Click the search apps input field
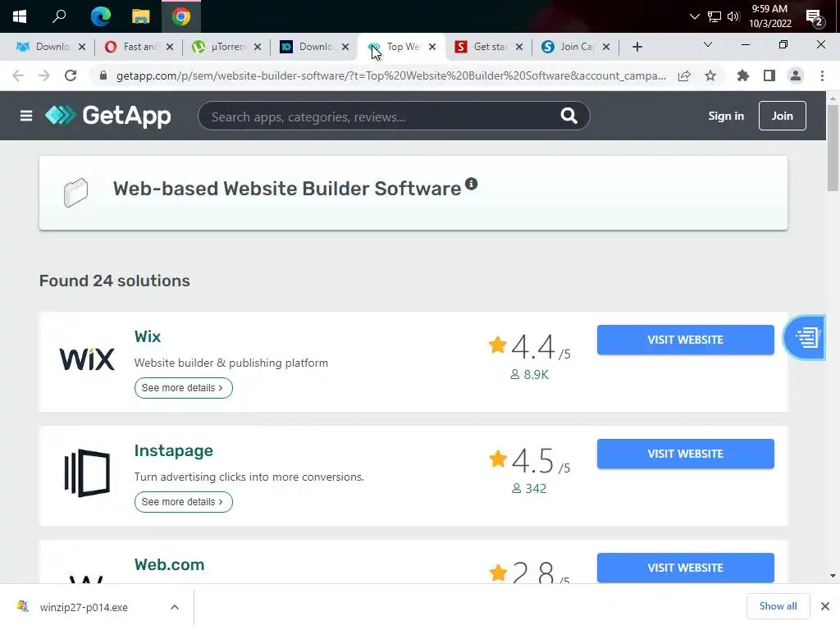 pos(377,116)
